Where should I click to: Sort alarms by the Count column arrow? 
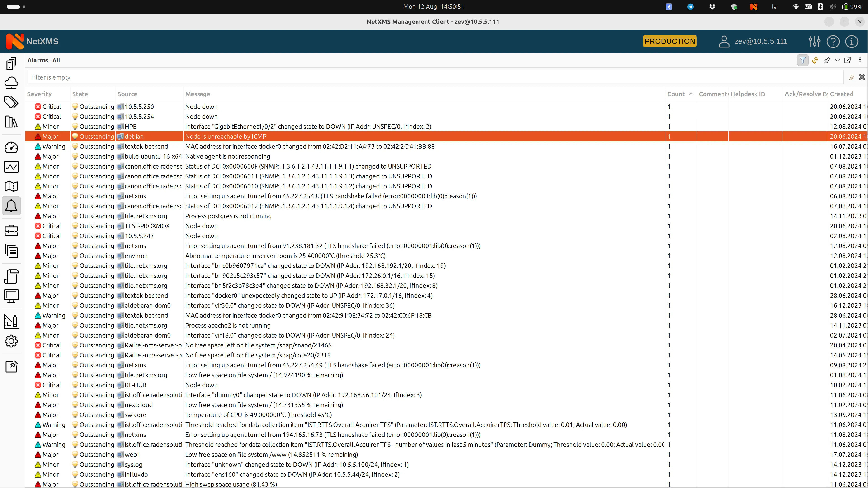click(x=691, y=94)
